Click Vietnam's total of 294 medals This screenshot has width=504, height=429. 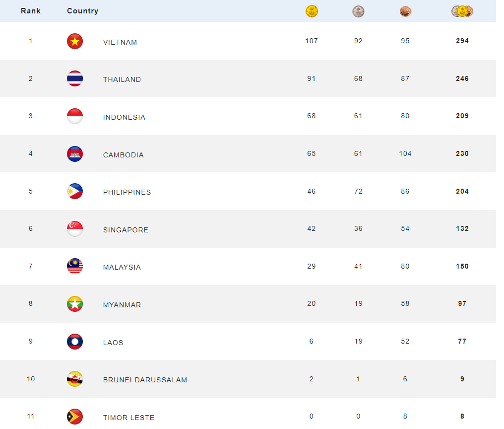click(462, 41)
